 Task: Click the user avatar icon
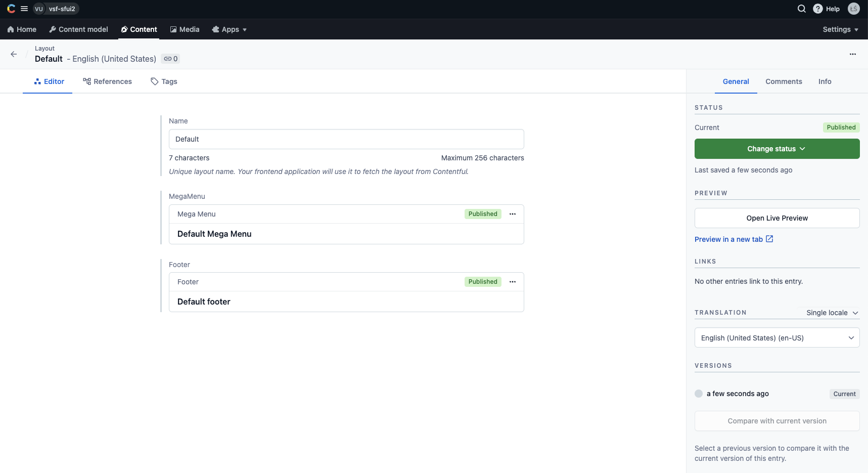coord(854,9)
